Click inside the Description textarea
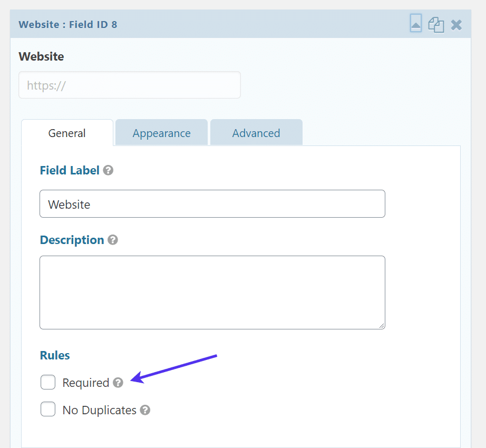Image resolution: width=486 pixels, height=448 pixels. (x=212, y=293)
